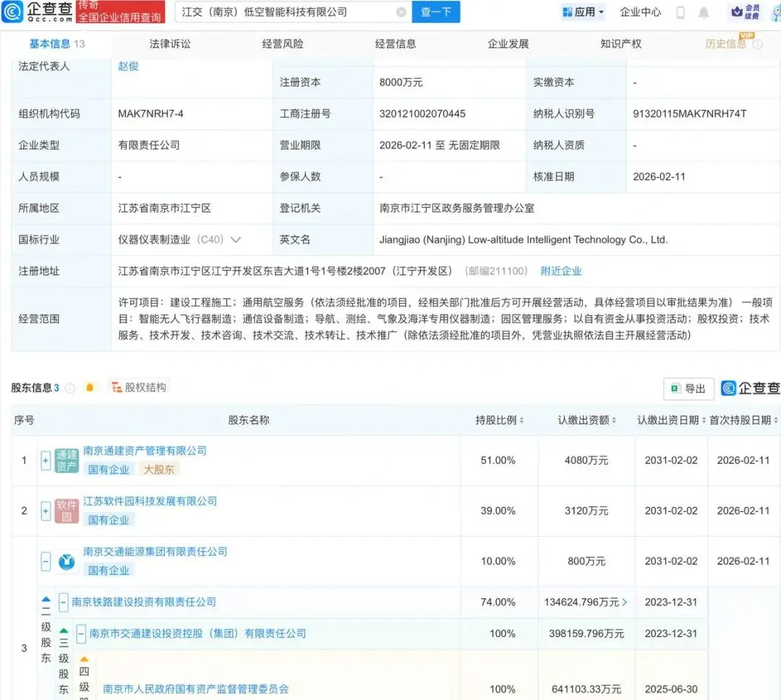This screenshot has width=781, height=700.
Task: Open legal representative 赵俊 link
Action: [128, 67]
